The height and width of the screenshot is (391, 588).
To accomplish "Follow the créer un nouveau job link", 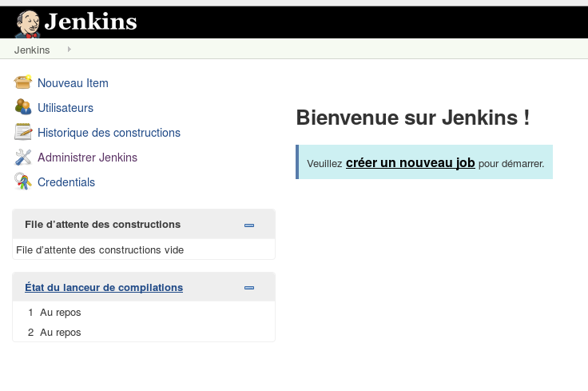I will tap(411, 163).
